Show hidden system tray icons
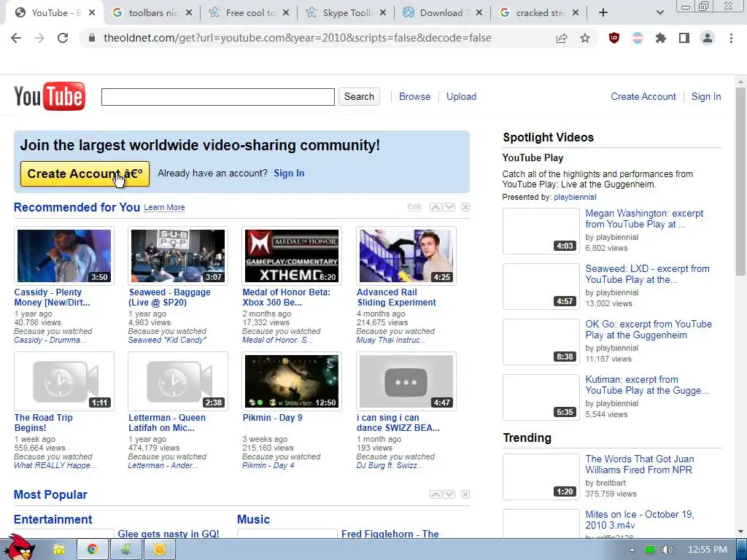This screenshot has width=747, height=560. 632,550
